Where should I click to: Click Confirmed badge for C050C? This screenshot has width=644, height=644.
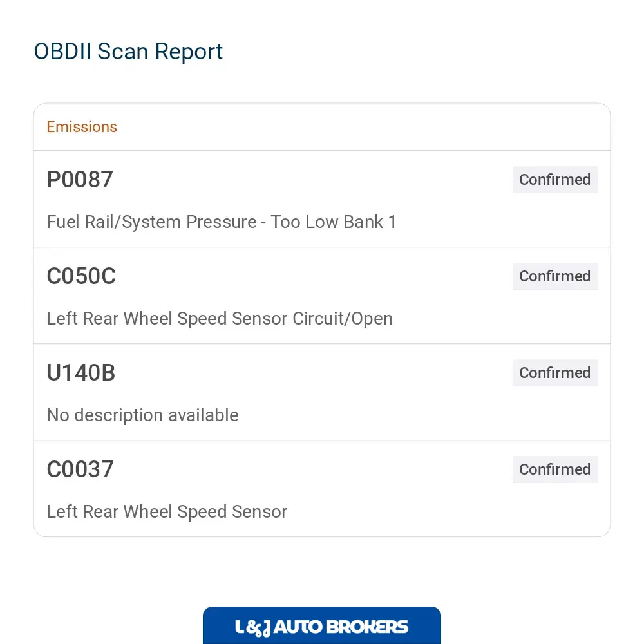tap(554, 276)
